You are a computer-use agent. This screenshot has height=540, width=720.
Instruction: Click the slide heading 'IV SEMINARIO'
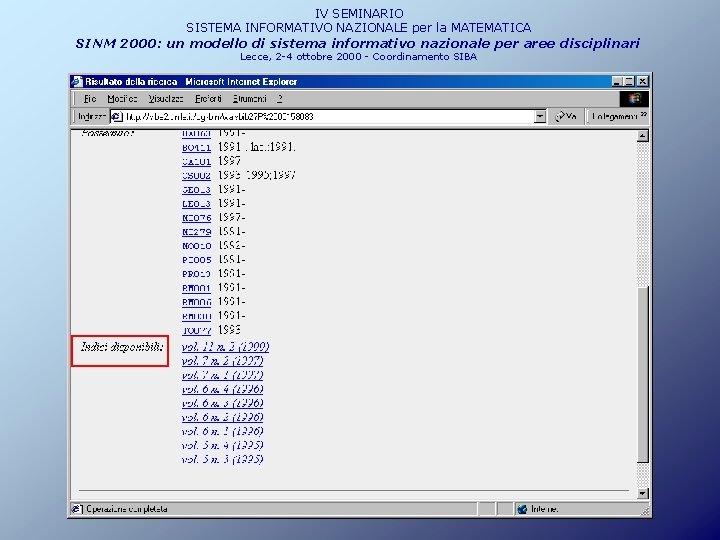click(x=359, y=14)
